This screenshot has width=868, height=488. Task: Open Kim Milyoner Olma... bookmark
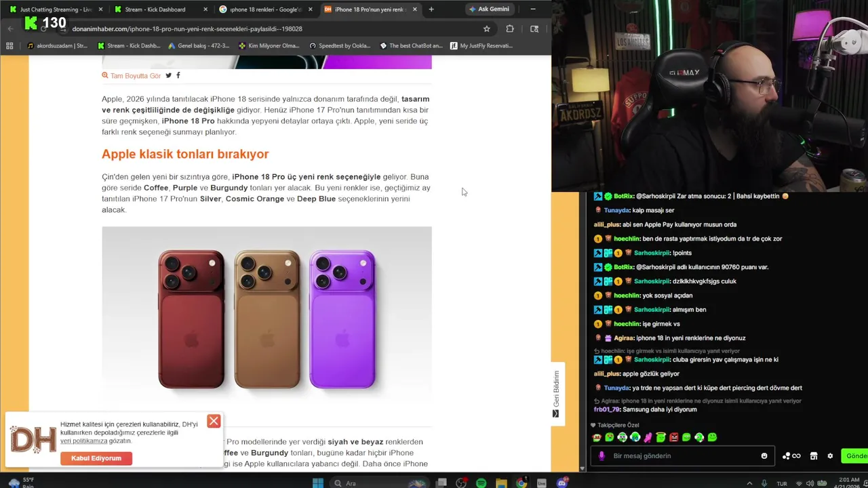269,46
